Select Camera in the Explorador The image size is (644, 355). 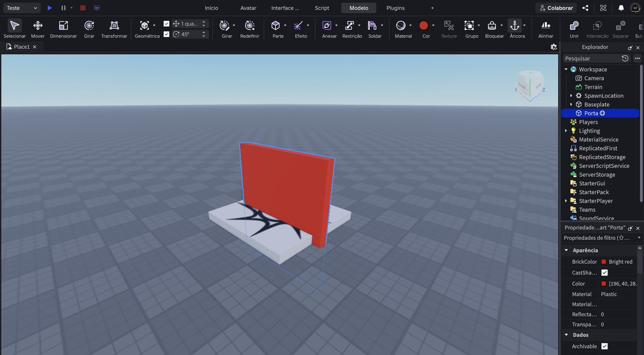pos(594,78)
